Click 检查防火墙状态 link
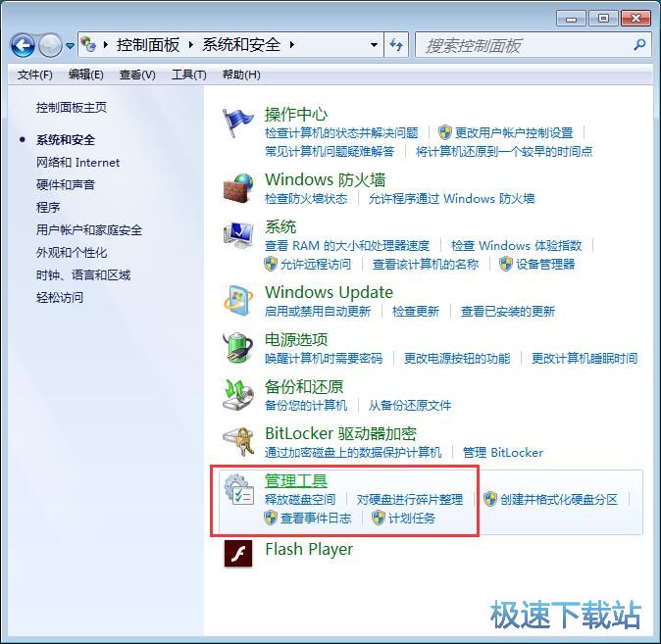This screenshot has width=661, height=644. [x=306, y=199]
